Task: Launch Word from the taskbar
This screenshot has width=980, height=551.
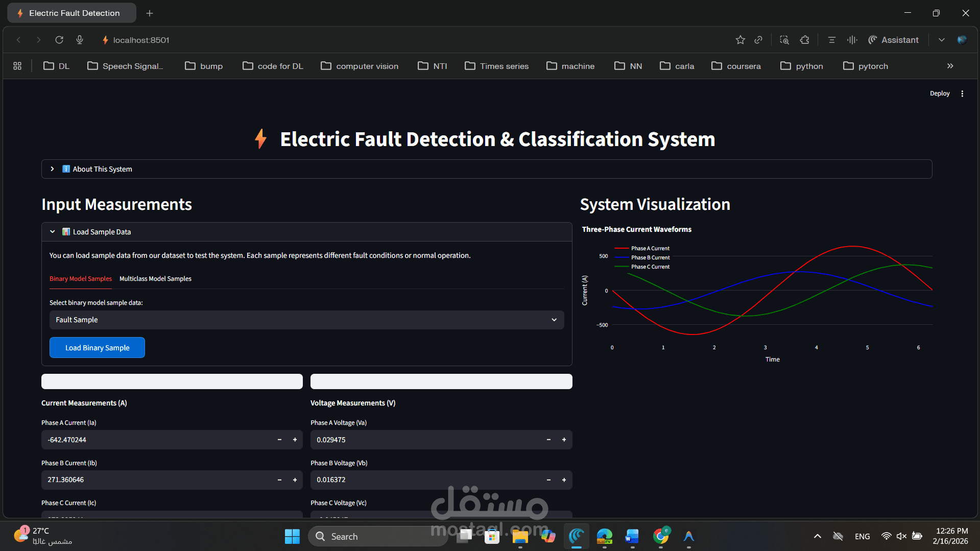Action: pyautogui.click(x=632, y=536)
